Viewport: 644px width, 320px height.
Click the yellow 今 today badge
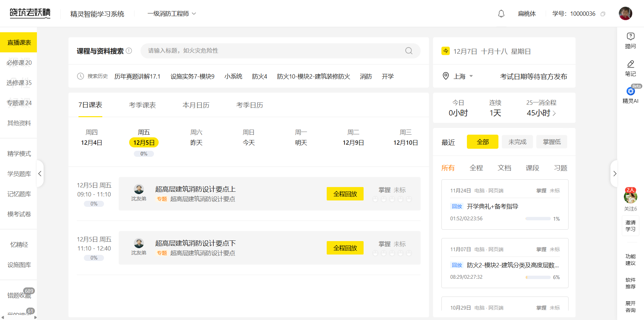(445, 51)
